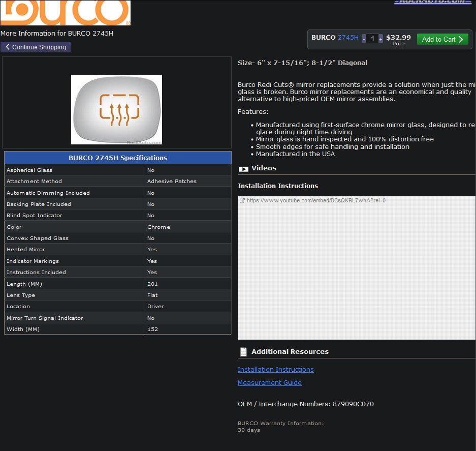Click the Indicator Markings label

point(33,261)
